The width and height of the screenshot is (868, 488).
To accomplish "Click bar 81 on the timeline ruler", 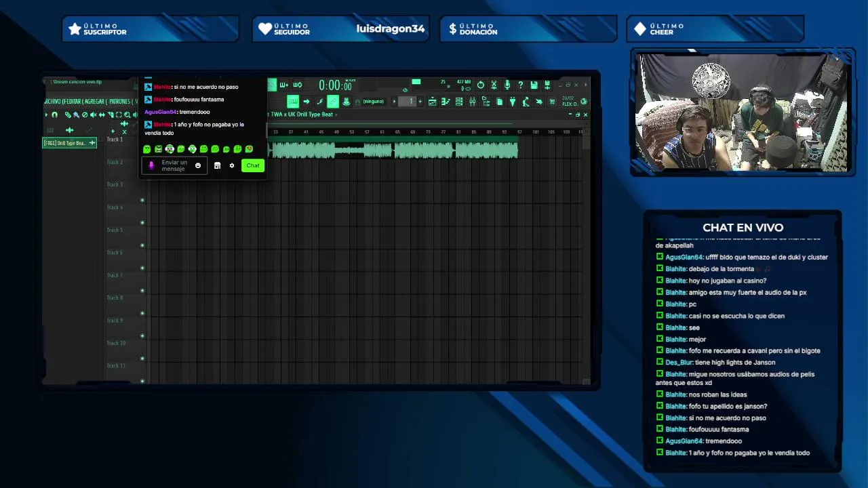I will click(x=458, y=131).
